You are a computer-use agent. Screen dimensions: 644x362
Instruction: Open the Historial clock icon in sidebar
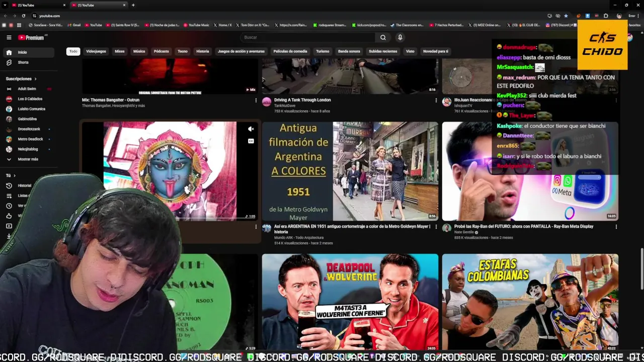(x=9, y=186)
